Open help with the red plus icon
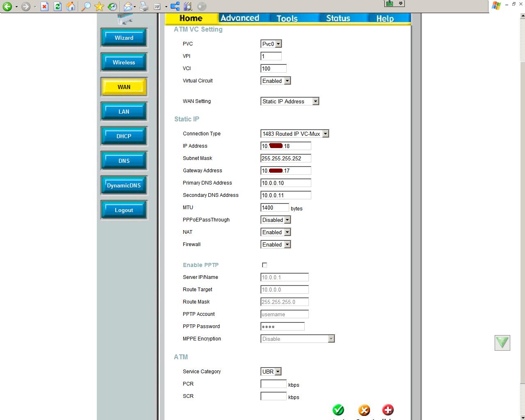525x420 pixels. coord(388,410)
